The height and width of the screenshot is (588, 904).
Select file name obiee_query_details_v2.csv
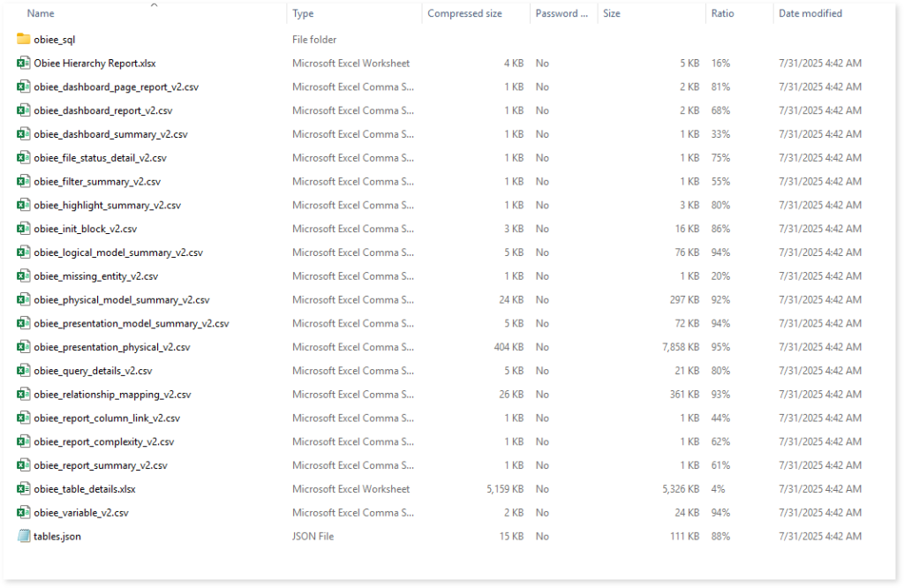tap(93, 371)
